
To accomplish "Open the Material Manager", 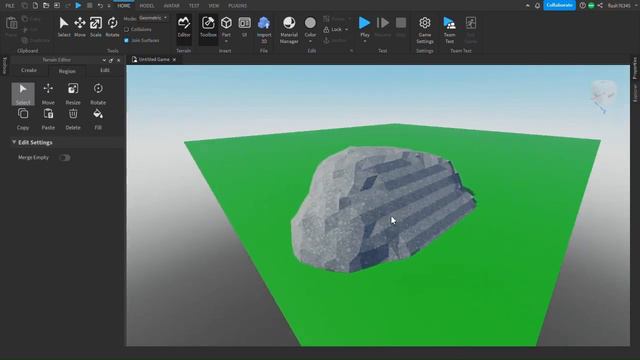I will tap(289, 29).
